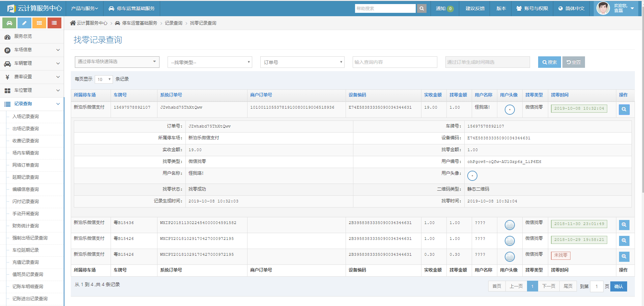Viewport: 644px width, 306px height.
Task: Select the blue pencil edit icon
Action: tap(24, 23)
